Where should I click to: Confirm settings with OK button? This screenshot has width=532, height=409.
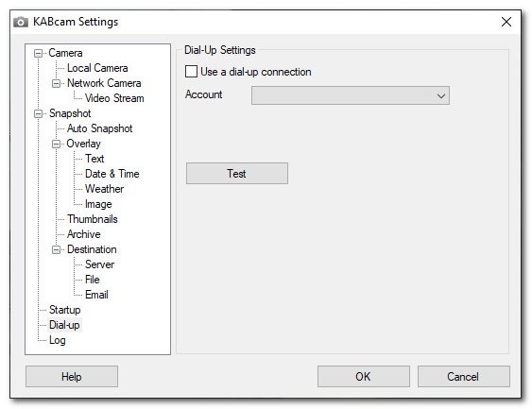(364, 377)
